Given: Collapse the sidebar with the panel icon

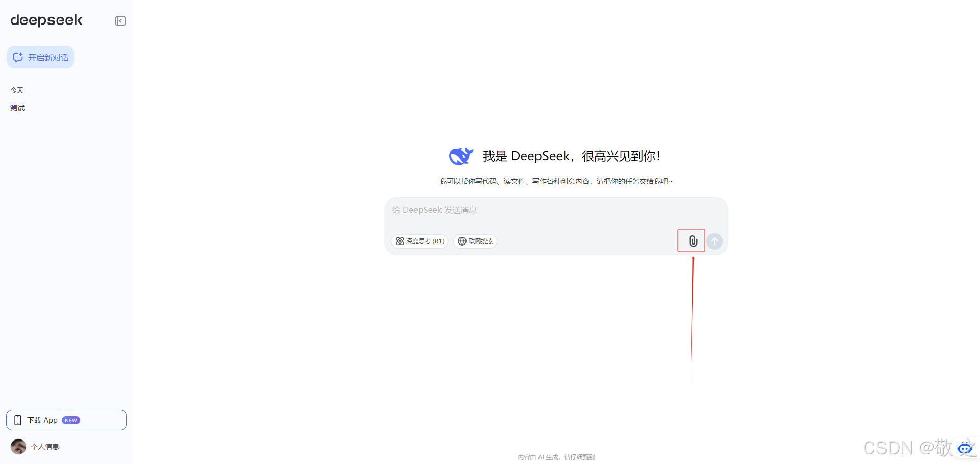Looking at the screenshot, I should pyautogui.click(x=120, y=21).
